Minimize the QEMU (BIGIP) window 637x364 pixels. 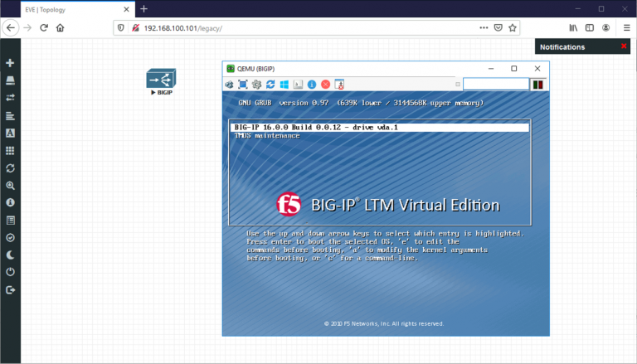coord(491,68)
